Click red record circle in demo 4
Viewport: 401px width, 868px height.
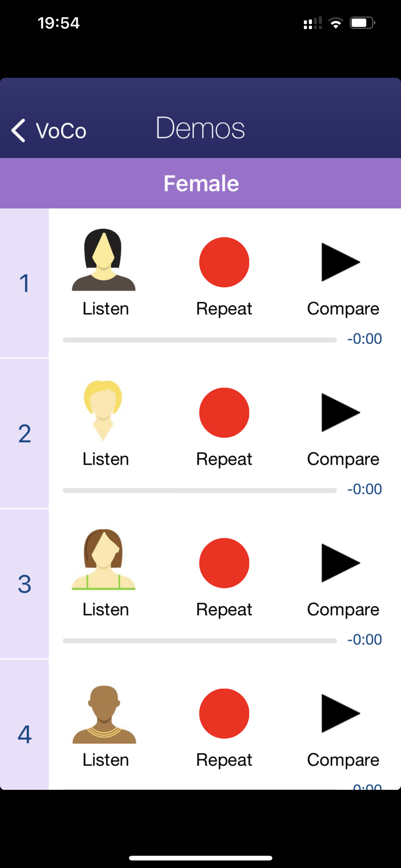click(x=224, y=713)
